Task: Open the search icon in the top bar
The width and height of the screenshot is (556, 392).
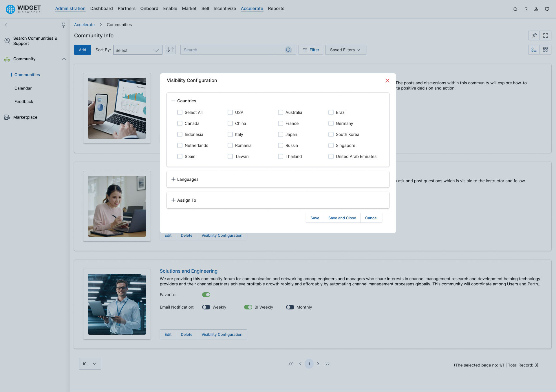Action: [x=515, y=9]
